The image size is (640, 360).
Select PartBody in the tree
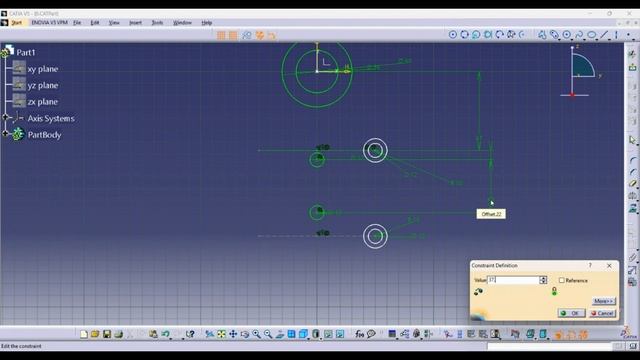44,135
